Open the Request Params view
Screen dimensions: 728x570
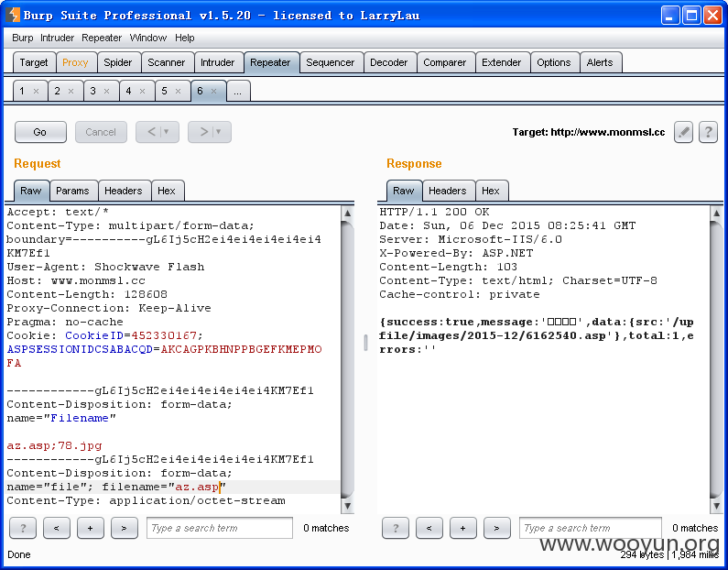click(72, 191)
